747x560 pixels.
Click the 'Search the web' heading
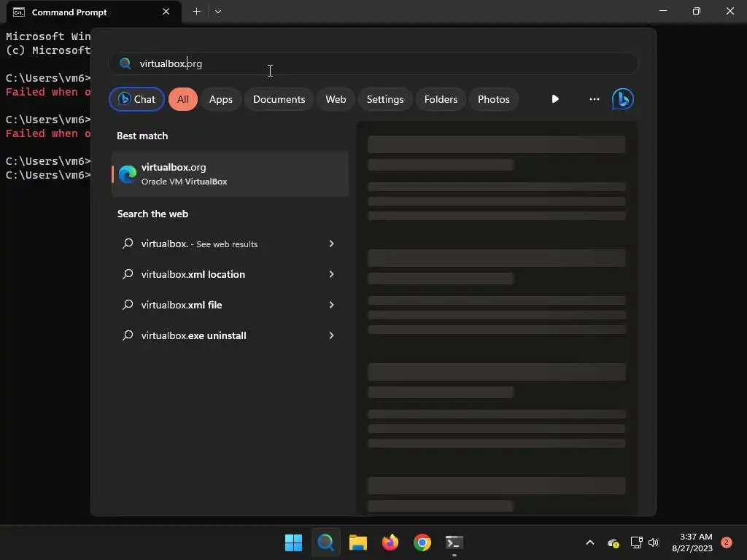152,214
